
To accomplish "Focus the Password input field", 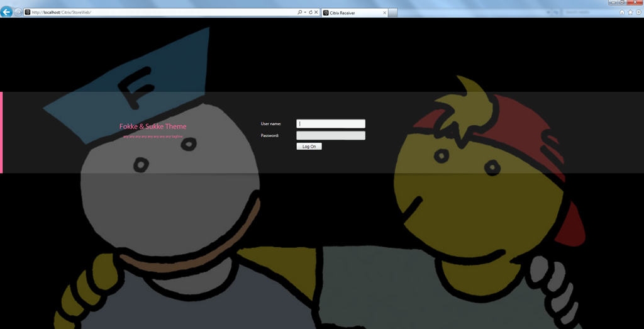I will (x=331, y=135).
